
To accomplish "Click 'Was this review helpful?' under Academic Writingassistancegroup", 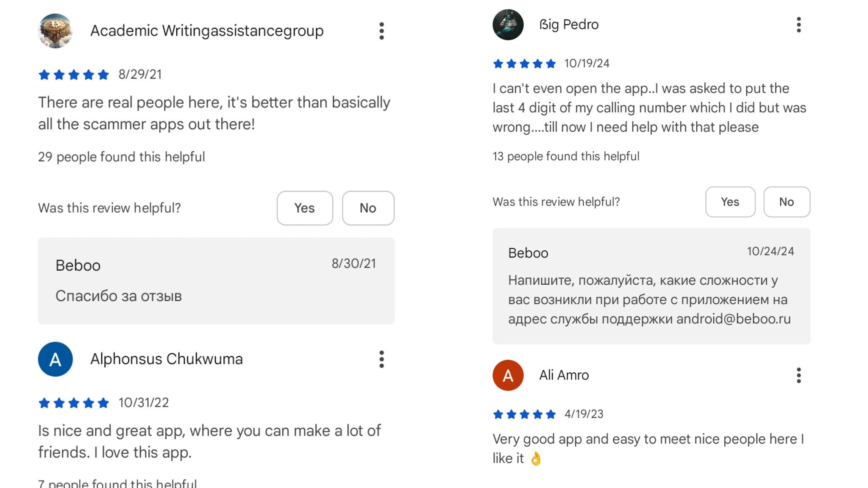I will point(109,208).
